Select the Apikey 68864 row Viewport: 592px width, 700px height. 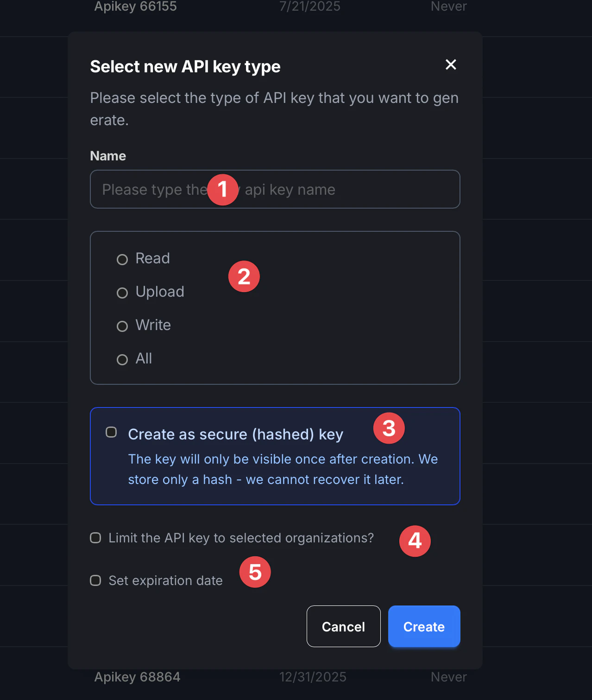pyautogui.click(x=138, y=677)
